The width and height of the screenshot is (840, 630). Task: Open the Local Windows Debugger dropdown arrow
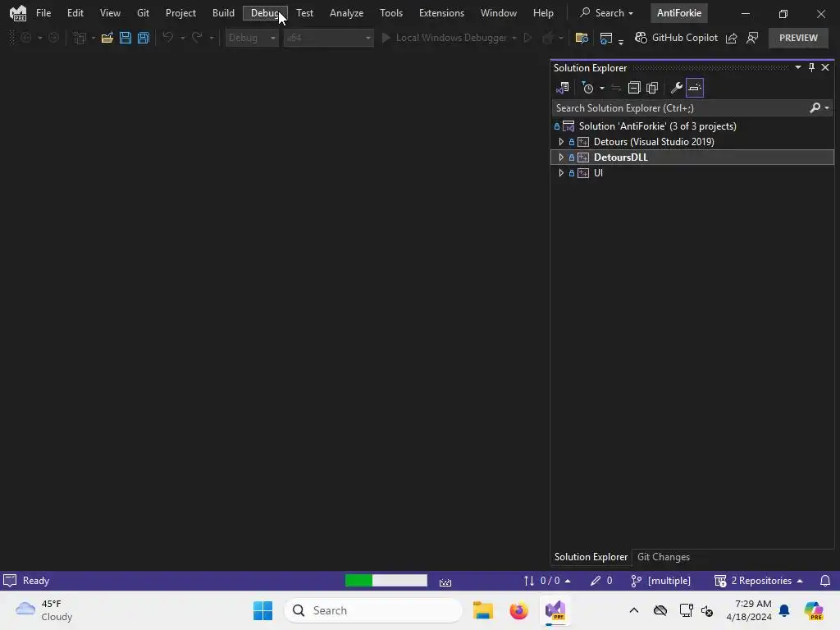(514, 38)
